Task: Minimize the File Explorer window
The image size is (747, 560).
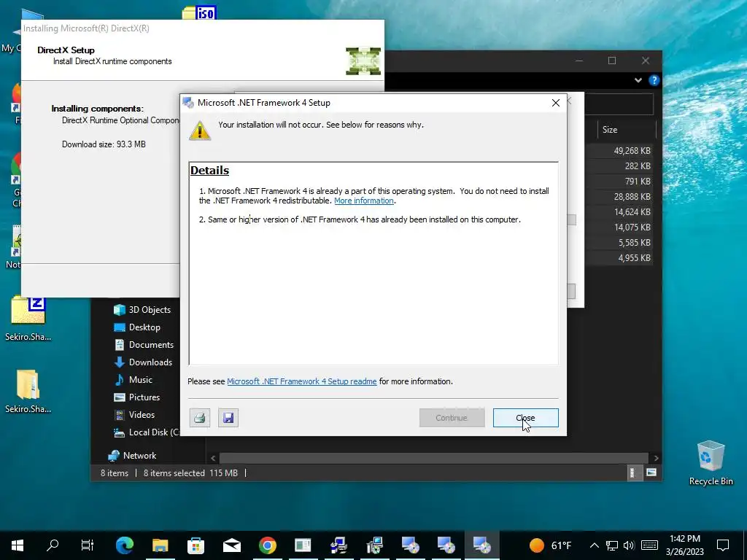Action: click(579, 61)
